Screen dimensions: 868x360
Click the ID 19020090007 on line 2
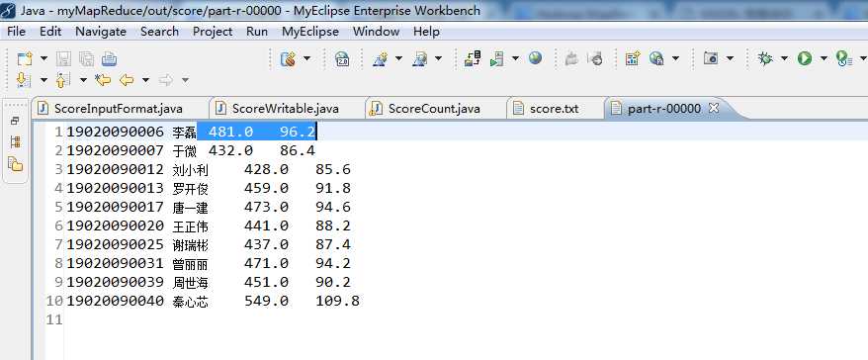point(115,150)
